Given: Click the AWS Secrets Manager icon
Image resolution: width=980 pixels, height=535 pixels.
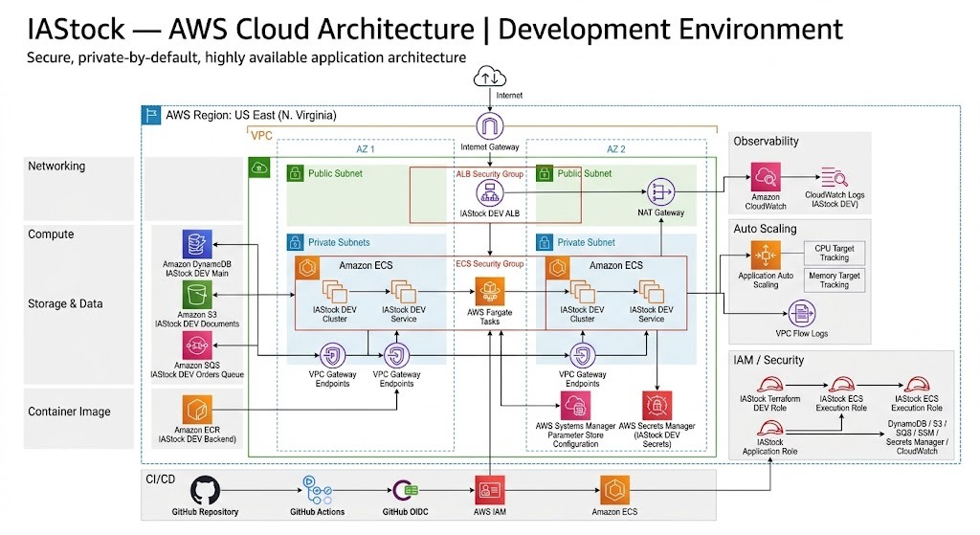Looking at the screenshot, I should click(657, 406).
